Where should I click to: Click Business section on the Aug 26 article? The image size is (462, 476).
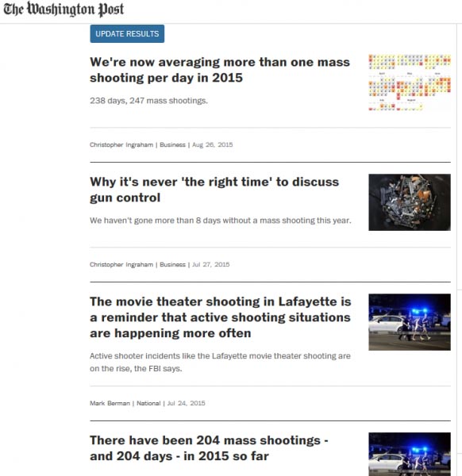click(172, 145)
